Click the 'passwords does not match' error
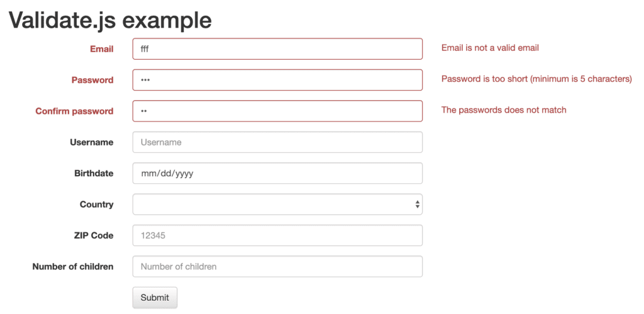This screenshot has height=314, width=644. pyautogui.click(x=504, y=110)
